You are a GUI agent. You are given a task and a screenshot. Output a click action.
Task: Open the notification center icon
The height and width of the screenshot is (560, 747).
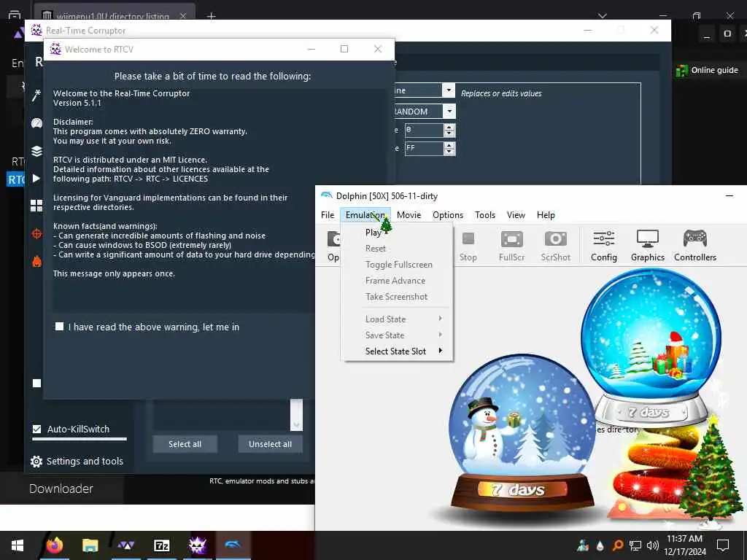[723, 545]
